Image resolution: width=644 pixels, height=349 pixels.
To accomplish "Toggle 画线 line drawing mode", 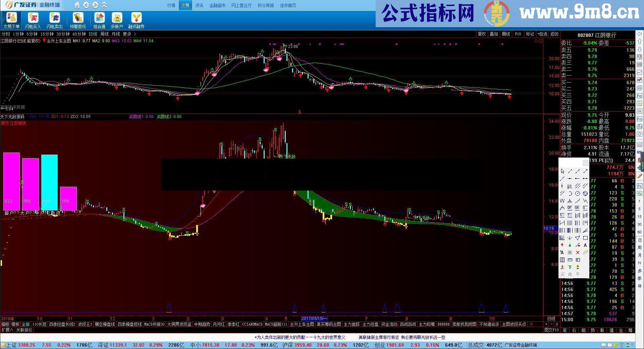I will click(506, 34).
